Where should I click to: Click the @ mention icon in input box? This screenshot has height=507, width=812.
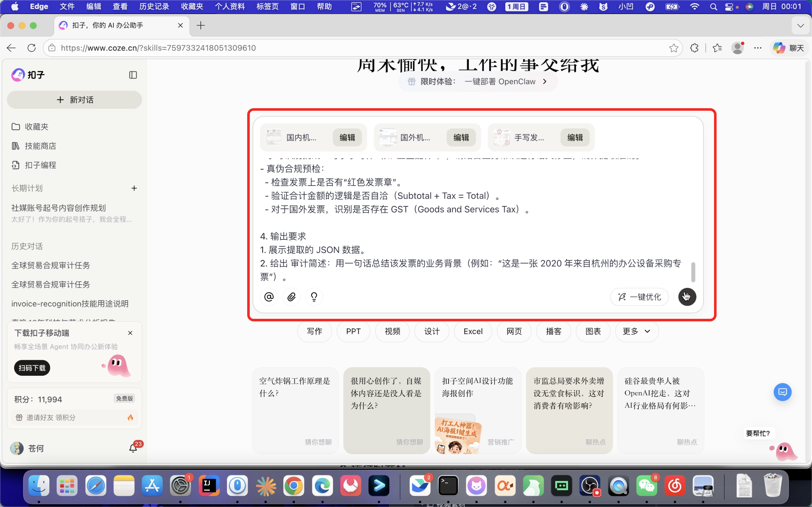[269, 297]
